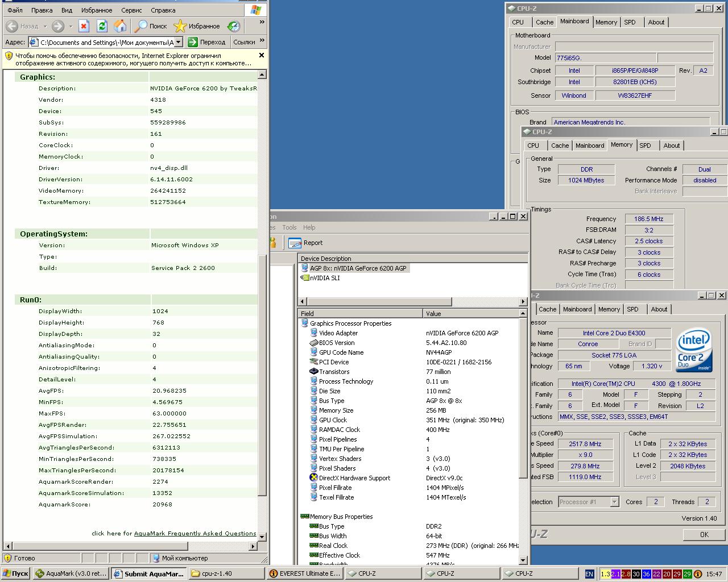The image size is (728, 582).
Task: Click the Report icon in EVEREST toolbar
Action: [x=295, y=243]
